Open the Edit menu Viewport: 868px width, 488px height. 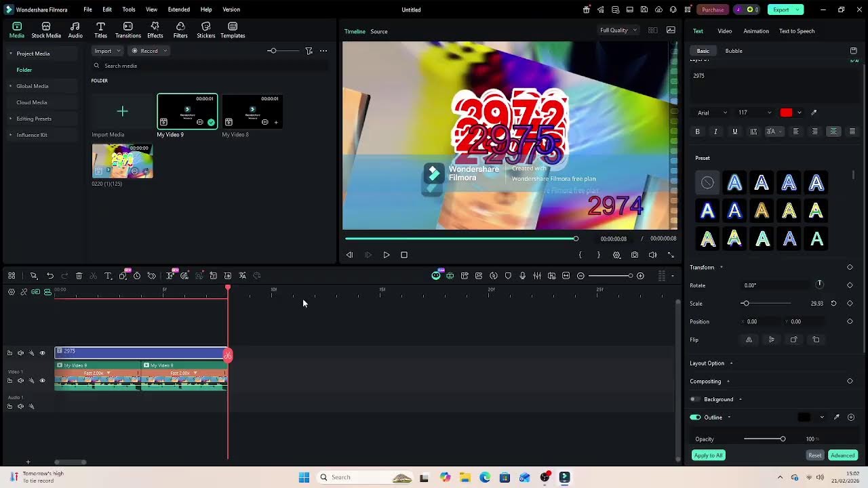click(107, 9)
